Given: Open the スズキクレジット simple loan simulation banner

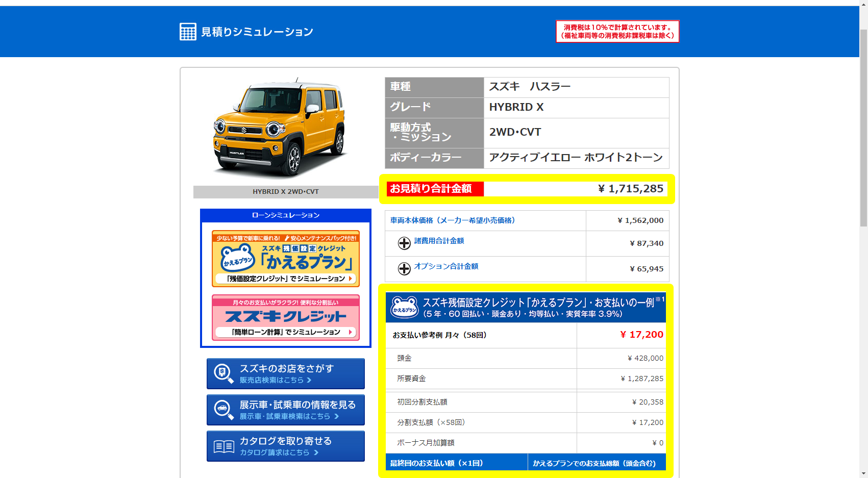Looking at the screenshot, I should click(286, 317).
